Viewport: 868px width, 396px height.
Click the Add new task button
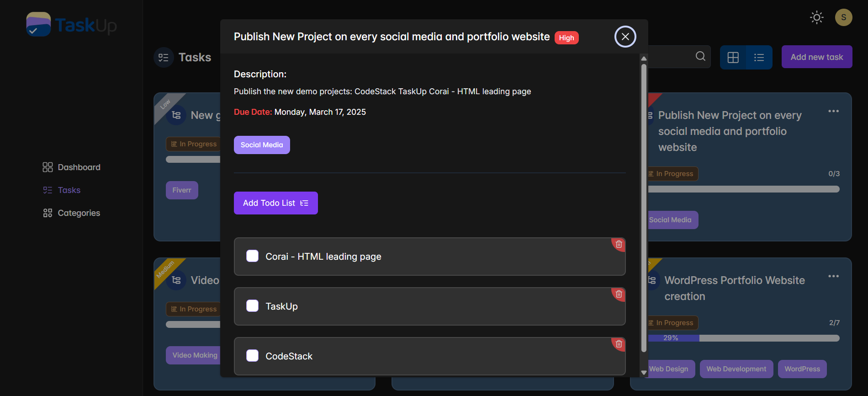coord(817,57)
